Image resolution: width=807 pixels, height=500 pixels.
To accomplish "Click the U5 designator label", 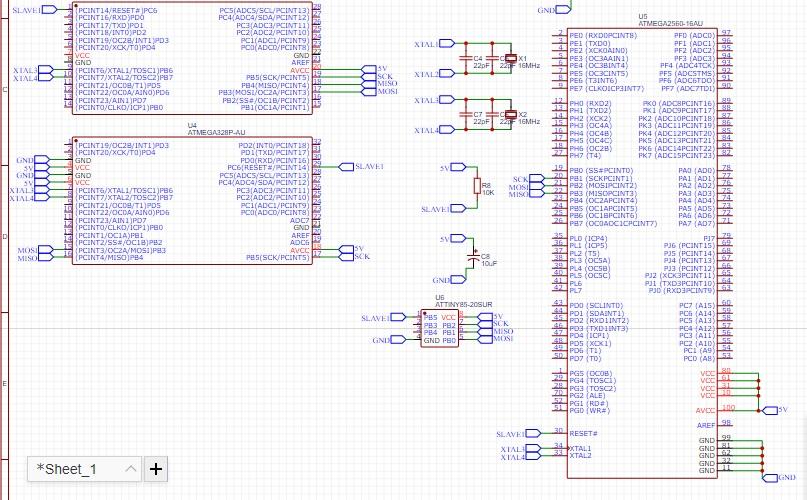I will click(x=643, y=17).
